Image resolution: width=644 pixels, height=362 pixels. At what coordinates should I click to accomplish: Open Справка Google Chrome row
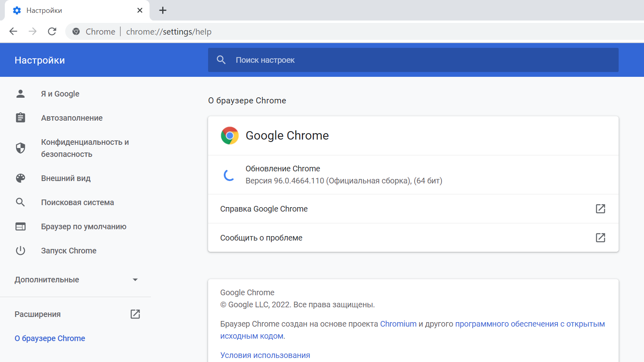413,209
